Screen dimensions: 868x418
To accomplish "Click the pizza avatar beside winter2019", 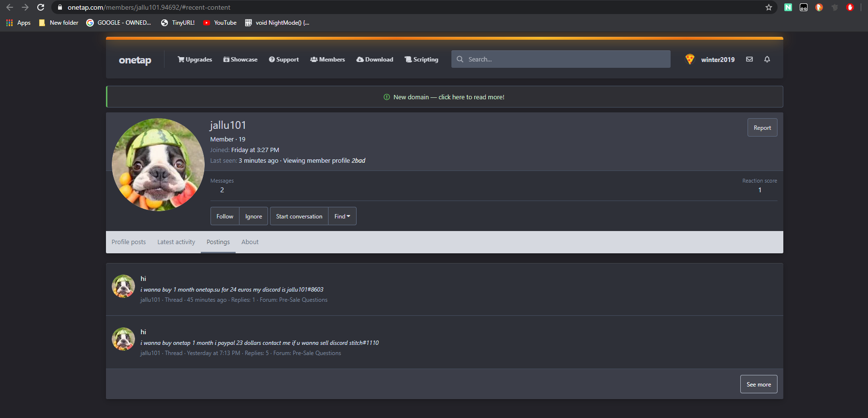I will 690,59.
